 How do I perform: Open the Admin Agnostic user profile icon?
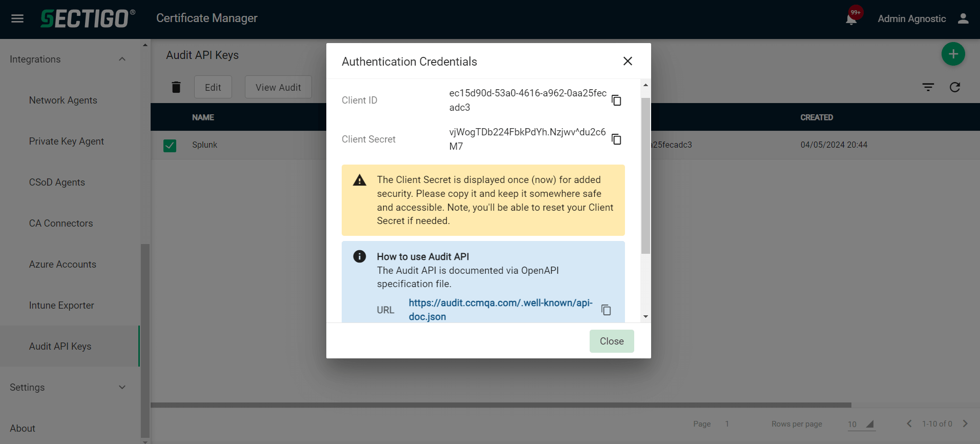click(963, 18)
